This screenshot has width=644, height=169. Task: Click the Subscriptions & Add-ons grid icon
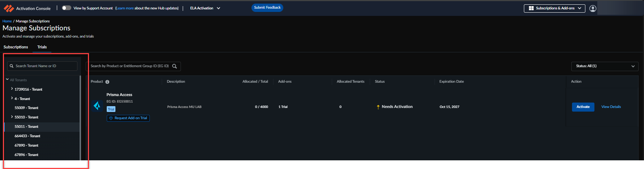coord(531,8)
